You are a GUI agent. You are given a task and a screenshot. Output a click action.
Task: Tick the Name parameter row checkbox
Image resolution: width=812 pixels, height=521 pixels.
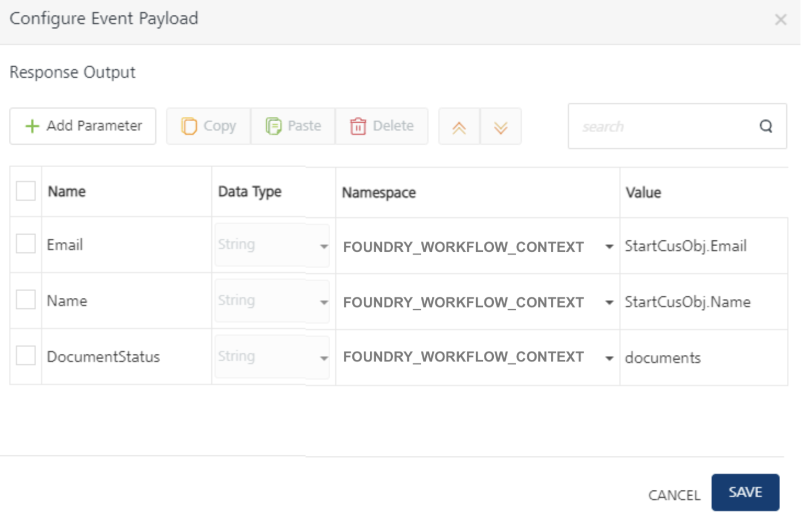26,300
